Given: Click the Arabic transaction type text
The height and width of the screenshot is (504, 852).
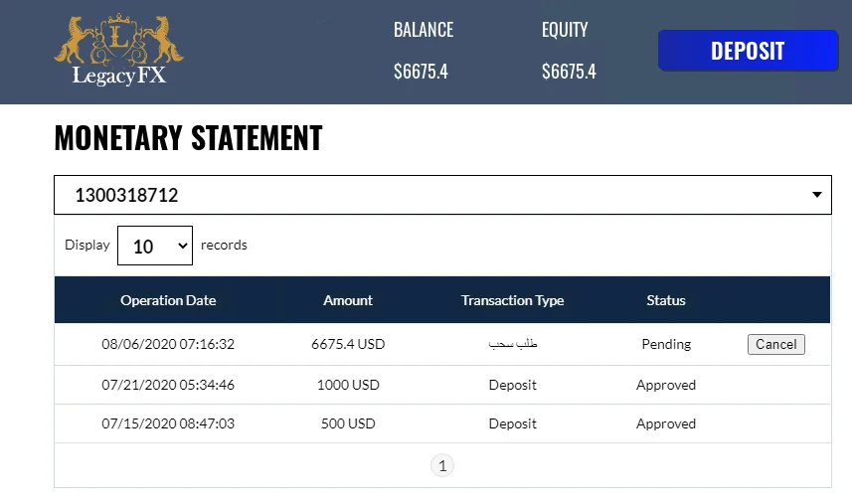Looking at the screenshot, I should coord(512,344).
